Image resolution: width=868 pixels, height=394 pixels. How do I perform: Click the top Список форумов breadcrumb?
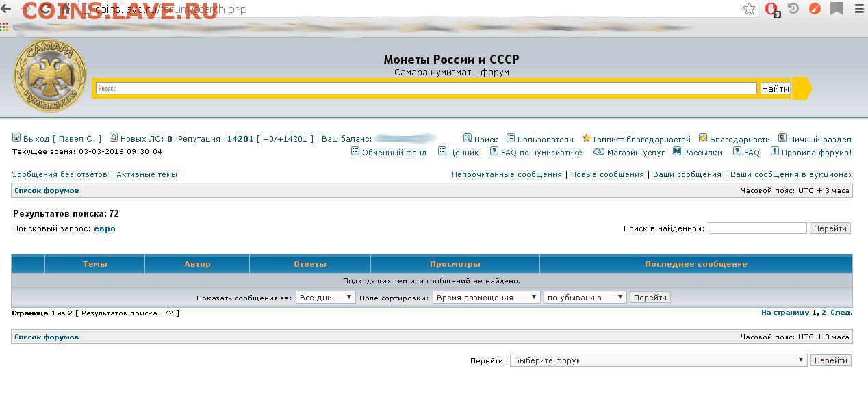tap(47, 191)
